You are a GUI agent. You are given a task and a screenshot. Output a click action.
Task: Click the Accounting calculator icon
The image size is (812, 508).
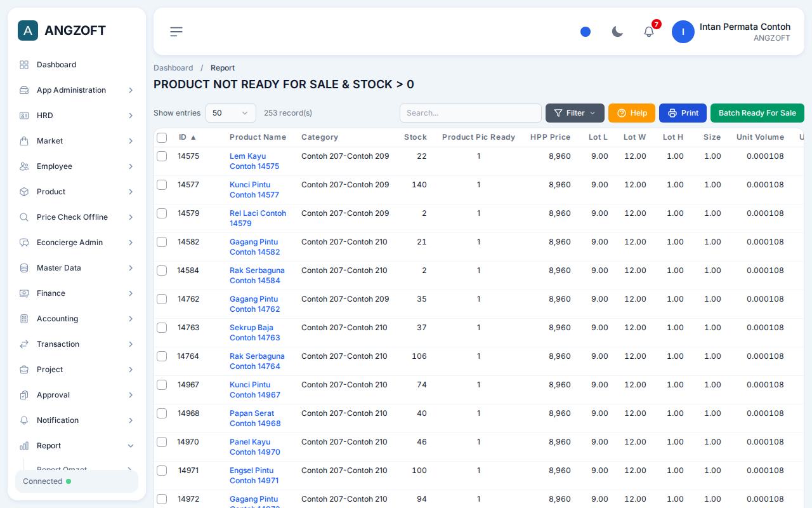click(24, 319)
